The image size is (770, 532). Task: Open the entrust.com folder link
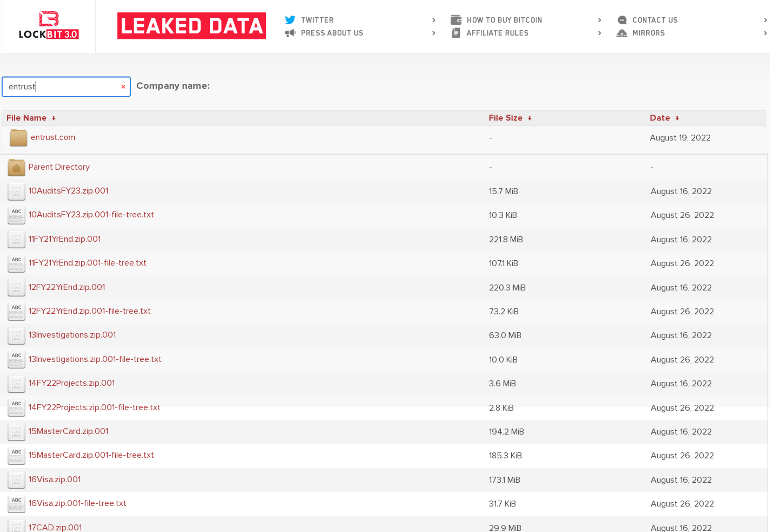tap(53, 137)
